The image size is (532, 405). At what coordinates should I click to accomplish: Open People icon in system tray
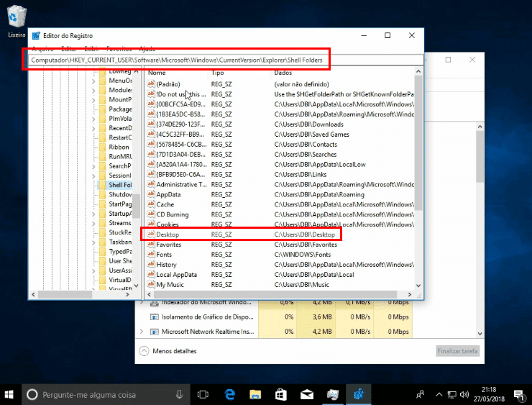click(420, 394)
